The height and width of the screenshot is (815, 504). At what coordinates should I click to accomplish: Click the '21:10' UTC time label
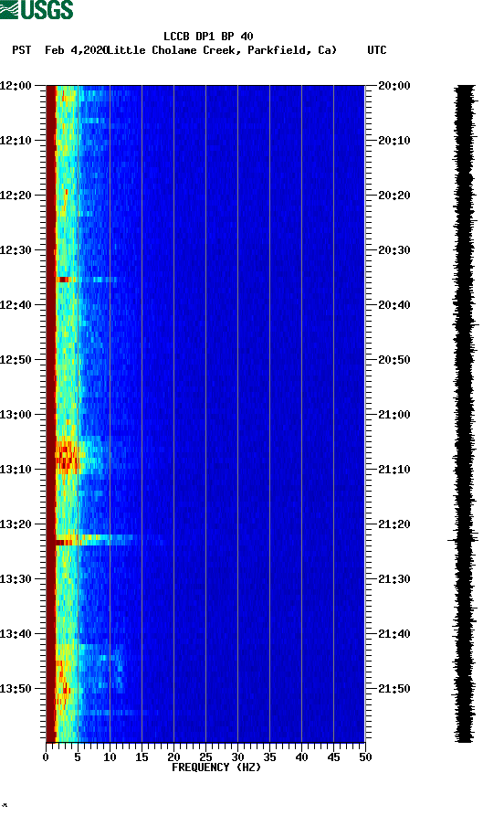point(394,470)
